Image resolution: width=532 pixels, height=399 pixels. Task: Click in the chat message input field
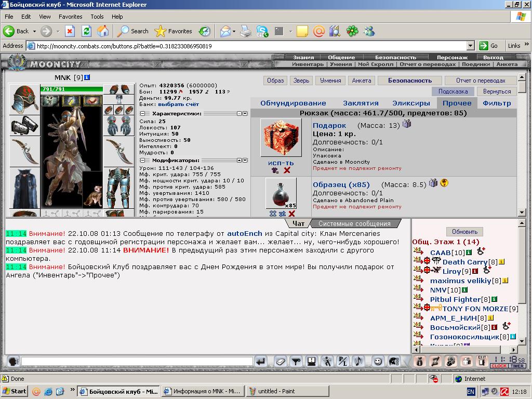(137, 362)
